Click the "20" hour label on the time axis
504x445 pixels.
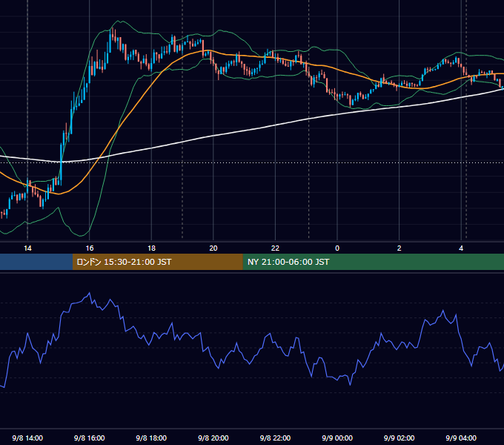point(213,248)
